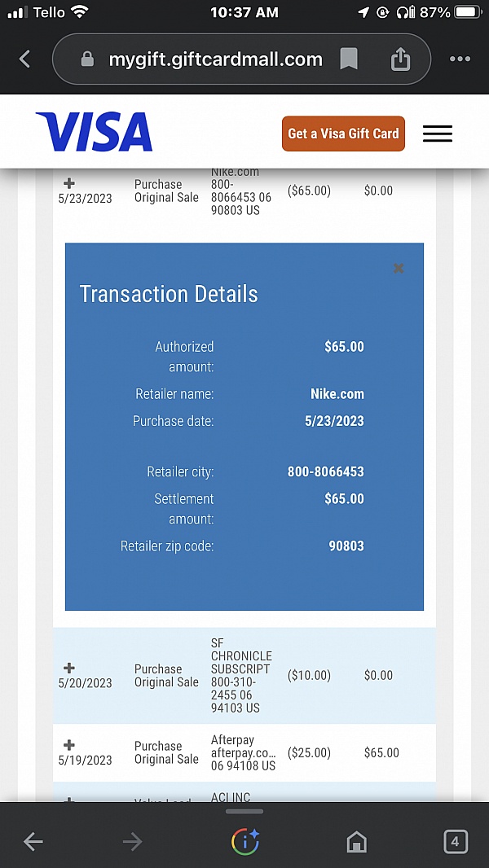
Task: Open the browser three-dot more menu
Action: (460, 59)
